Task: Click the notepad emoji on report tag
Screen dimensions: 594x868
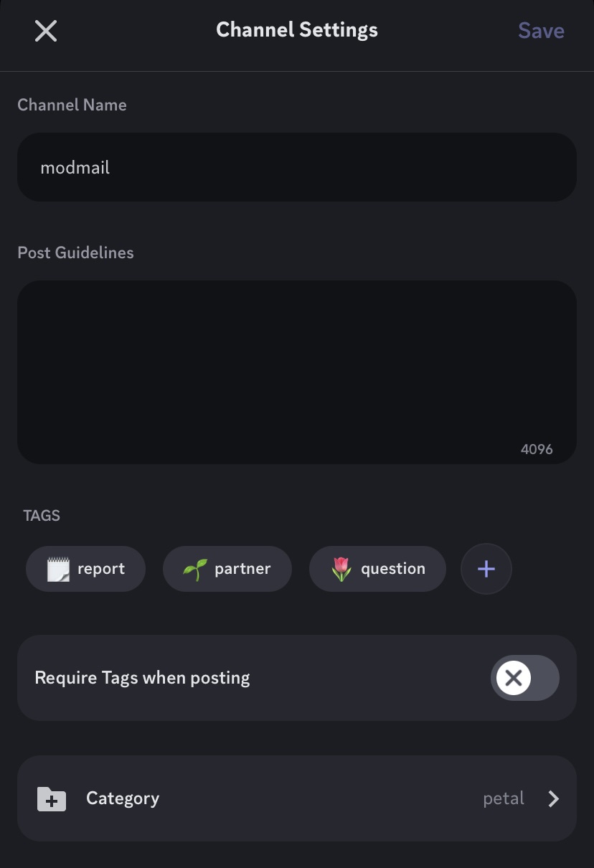Action: [58, 570]
